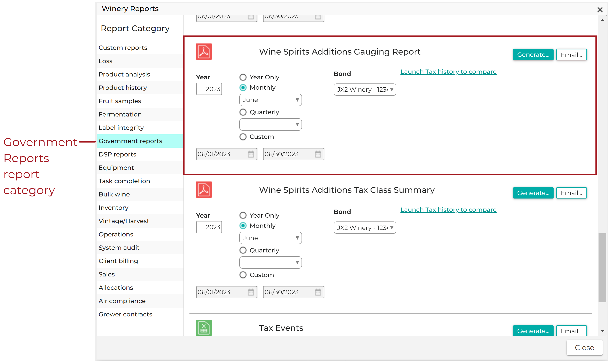609x364 pixels.
Task: Select Year Only radio in Gauging Report
Action: [243, 77]
